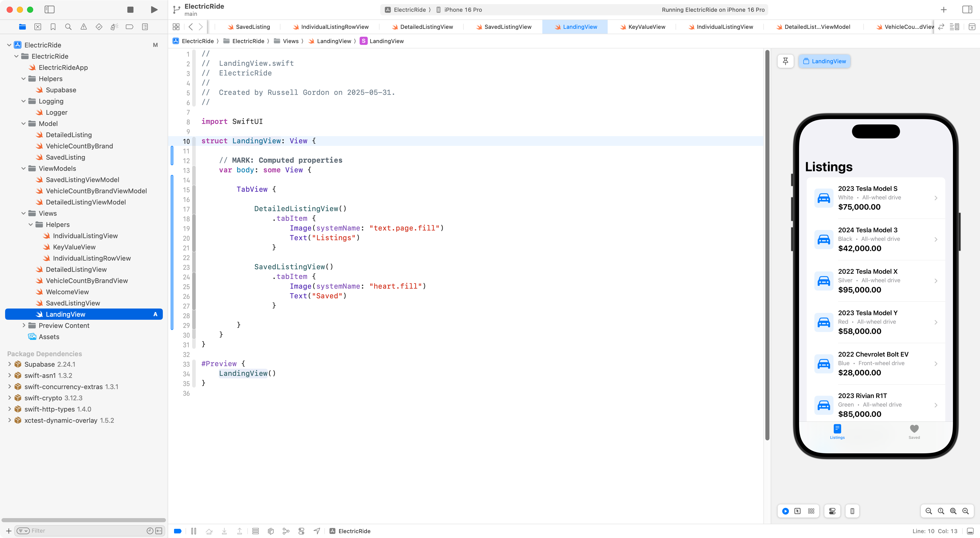The height and width of the screenshot is (538, 980).
Task: Collapse the ViewModels folder
Action: click(x=23, y=169)
